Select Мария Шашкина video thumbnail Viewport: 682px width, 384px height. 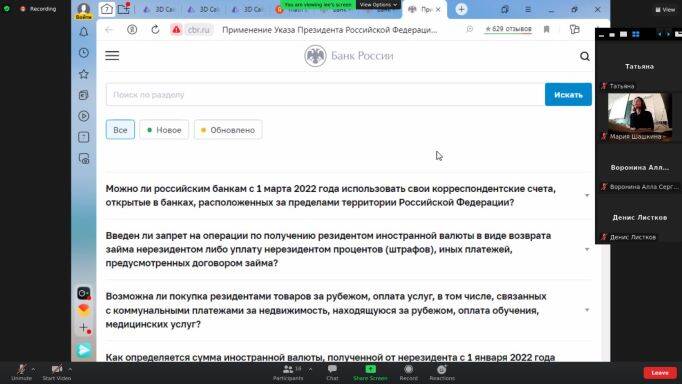pyautogui.click(x=639, y=117)
